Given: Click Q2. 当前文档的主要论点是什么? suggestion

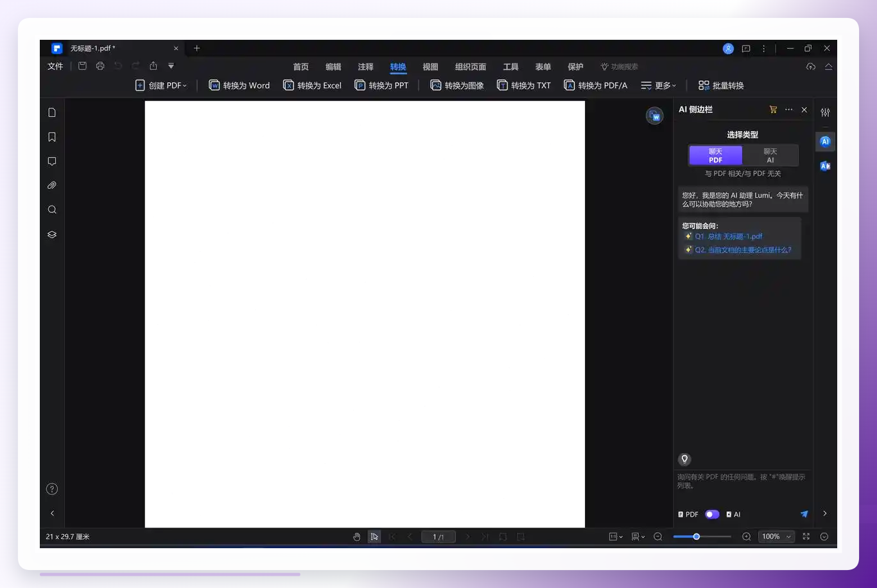Looking at the screenshot, I should [743, 250].
